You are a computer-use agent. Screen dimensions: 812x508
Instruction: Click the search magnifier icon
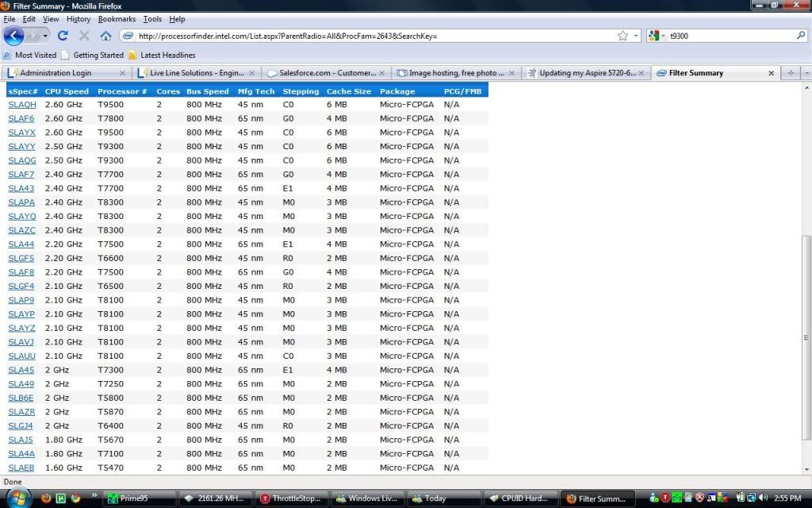801,35
